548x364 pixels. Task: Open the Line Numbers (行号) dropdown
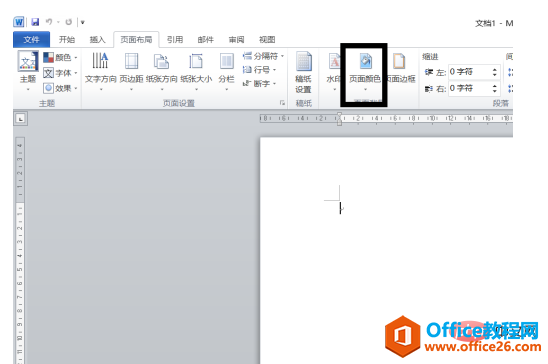(259, 70)
